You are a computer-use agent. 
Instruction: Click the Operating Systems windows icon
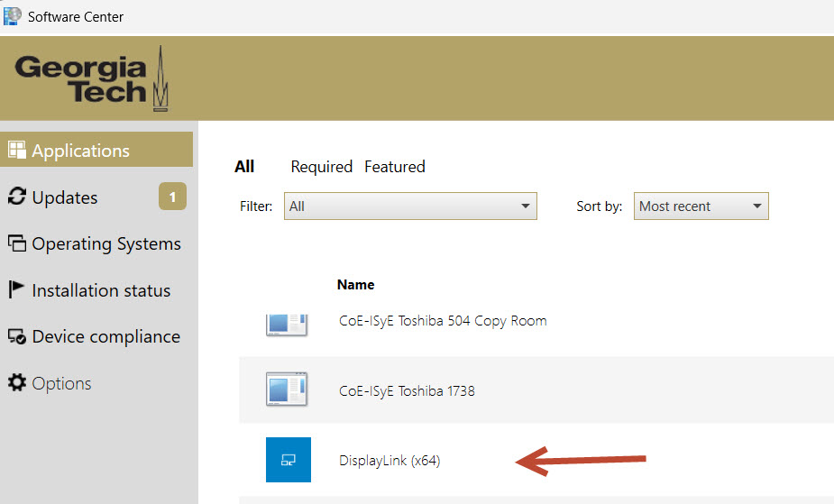[x=17, y=243]
